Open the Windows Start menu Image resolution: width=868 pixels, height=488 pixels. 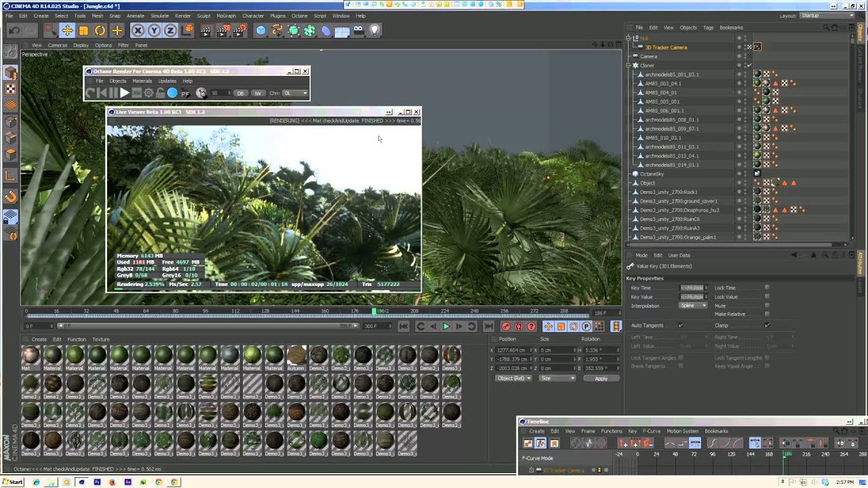tap(12, 482)
